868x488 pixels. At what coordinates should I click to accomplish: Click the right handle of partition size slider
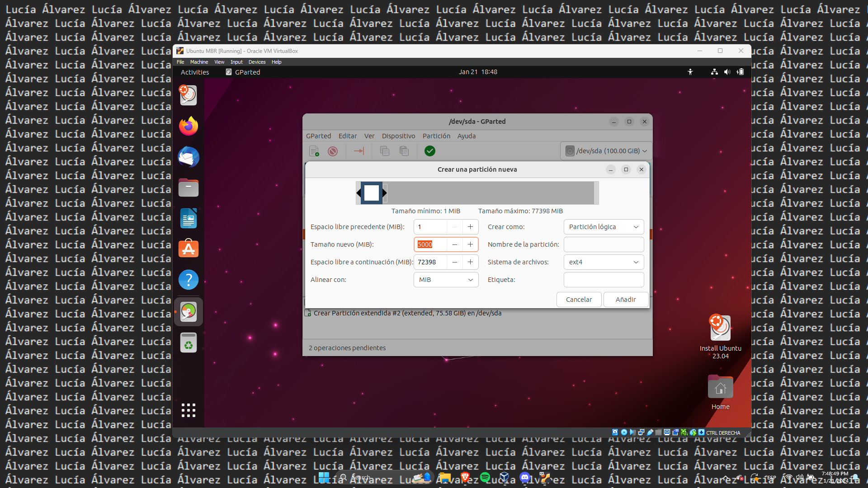(x=385, y=193)
